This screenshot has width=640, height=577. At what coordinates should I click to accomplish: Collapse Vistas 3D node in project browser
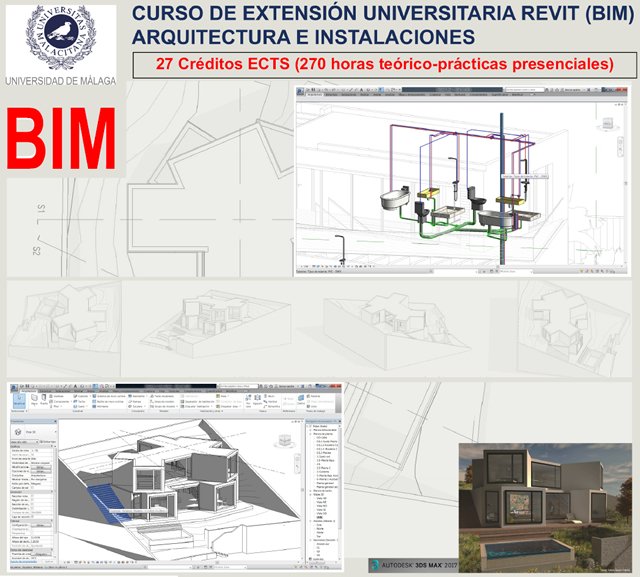310,495
